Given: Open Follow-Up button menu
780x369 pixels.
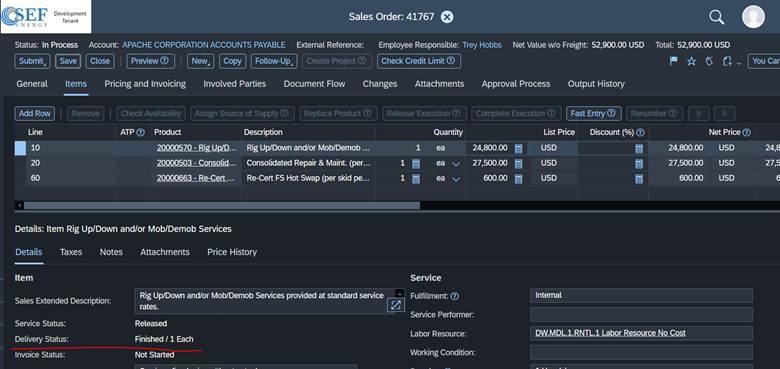Looking at the screenshot, I should coord(274,61).
